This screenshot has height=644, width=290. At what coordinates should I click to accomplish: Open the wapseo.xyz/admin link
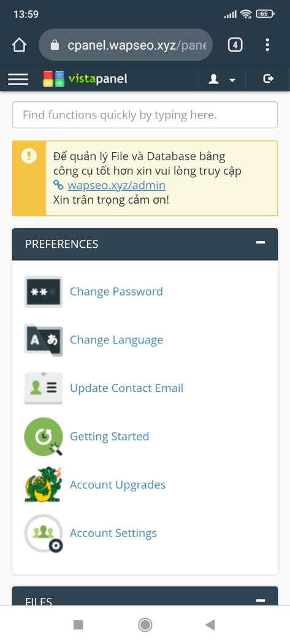click(x=116, y=185)
